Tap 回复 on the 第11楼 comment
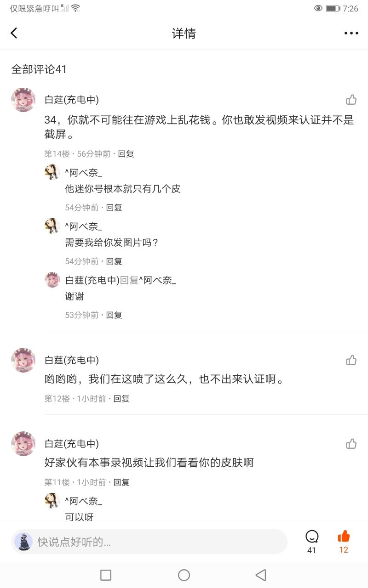This screenshot has height=588, width=368. (121, 482)
